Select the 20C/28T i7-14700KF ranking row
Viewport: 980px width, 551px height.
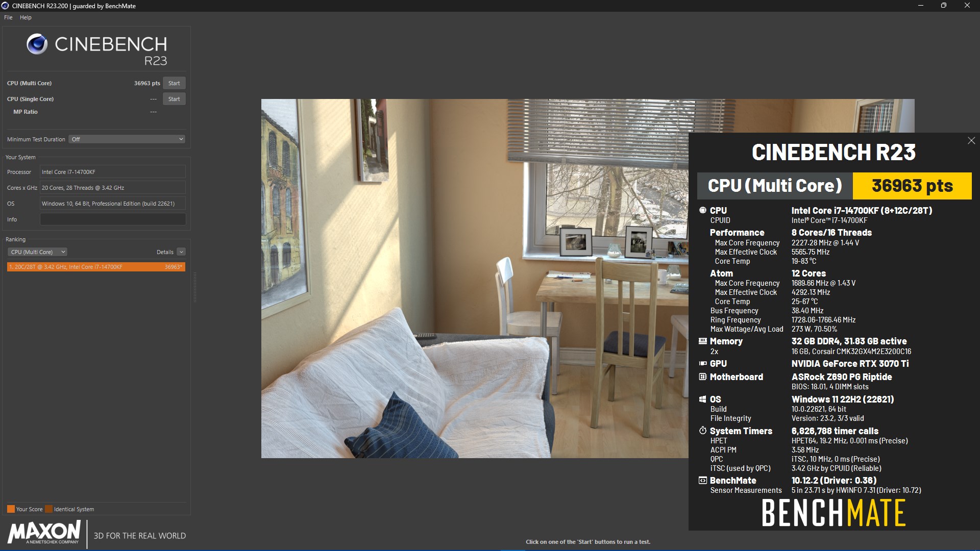pyautogui.click(x=96, y=267)
